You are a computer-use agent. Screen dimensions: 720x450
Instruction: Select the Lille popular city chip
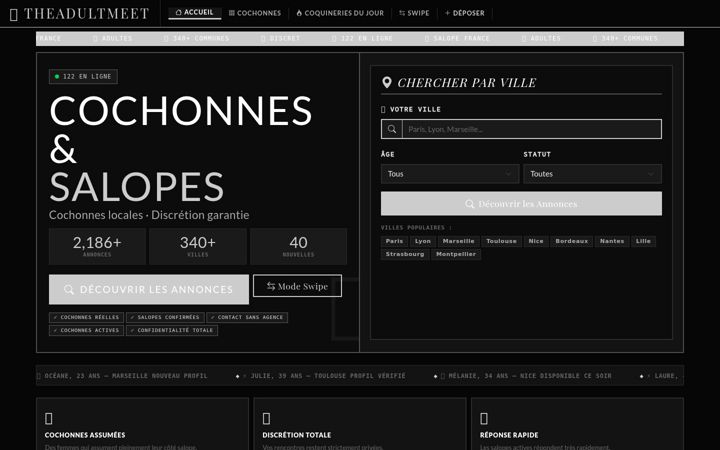643,241
